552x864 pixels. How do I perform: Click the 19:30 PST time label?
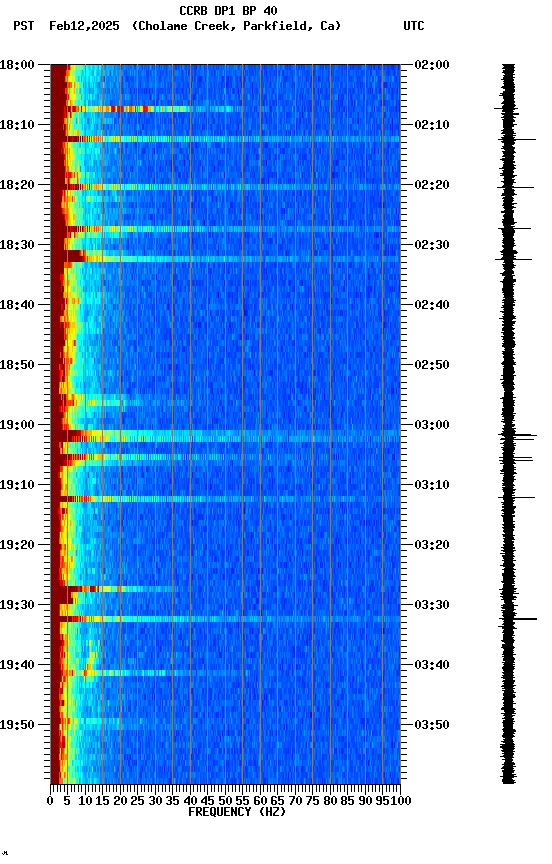(17, 605)
